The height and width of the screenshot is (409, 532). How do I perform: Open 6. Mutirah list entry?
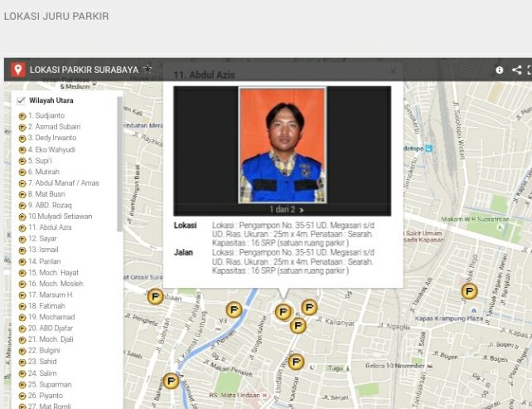point(44,172)
